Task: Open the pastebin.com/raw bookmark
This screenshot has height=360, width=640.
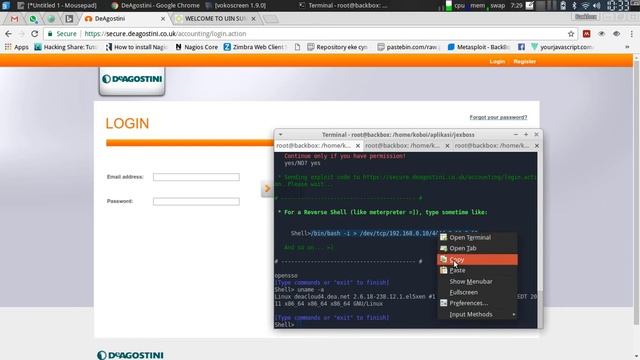Action: (408, 47)
